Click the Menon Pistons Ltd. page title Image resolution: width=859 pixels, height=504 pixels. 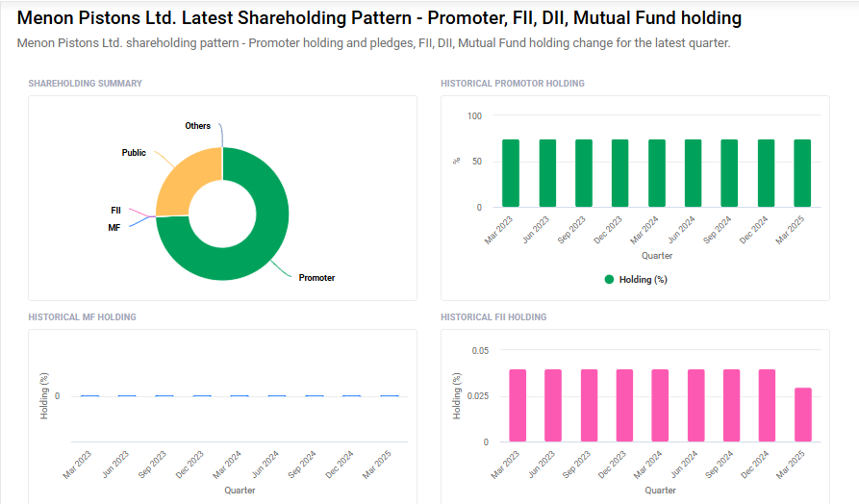[x=379, y=18]
